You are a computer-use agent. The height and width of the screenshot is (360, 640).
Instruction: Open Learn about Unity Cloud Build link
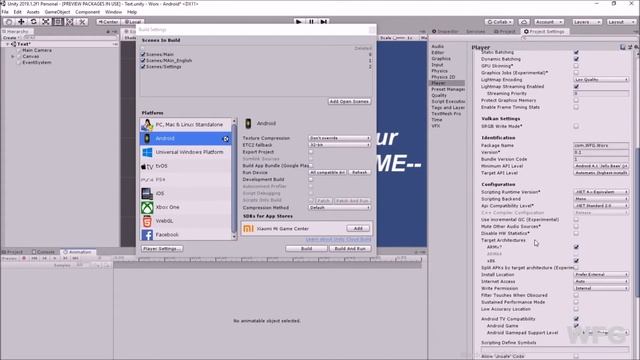[338, 239]
